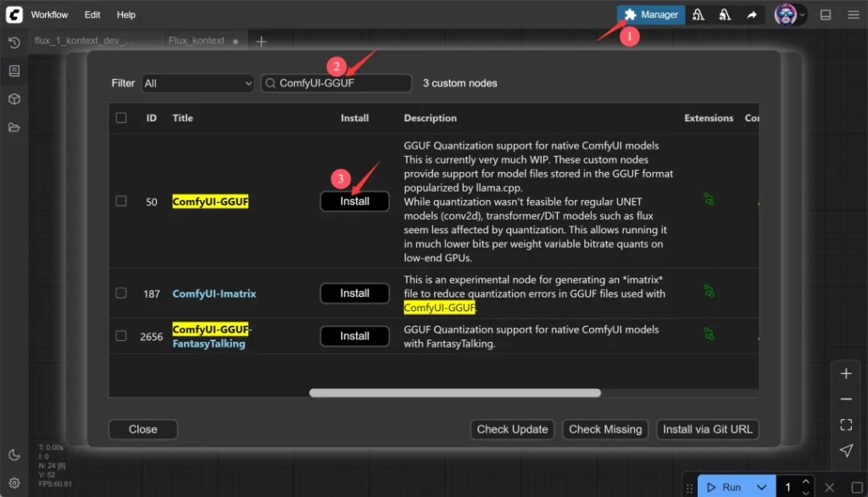
Task: Install ComfyUI-Imatrix node
Action: [x=354, y=293]
